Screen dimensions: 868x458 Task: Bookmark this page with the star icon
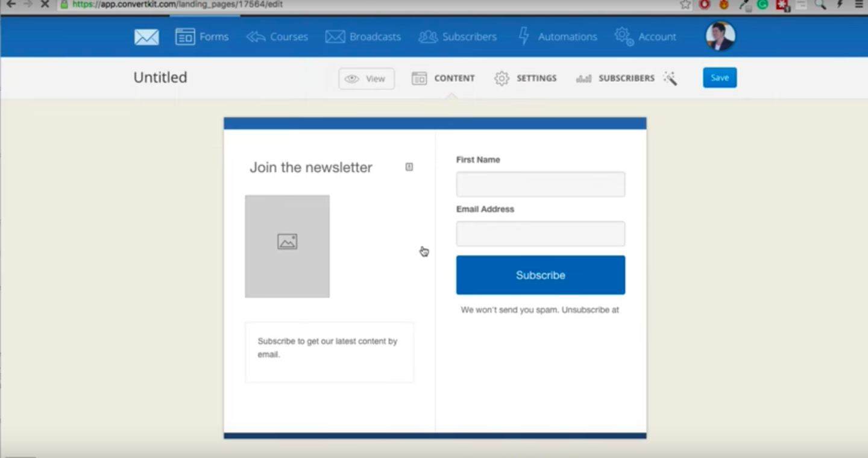(x=685, y=4)
